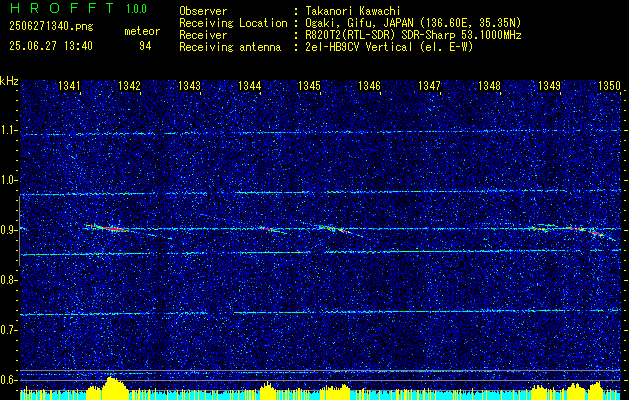Click the 0.9 kHz frequency axis label
Screen dimensions: 629x400
pyautogui.click(x=8, y=230)
